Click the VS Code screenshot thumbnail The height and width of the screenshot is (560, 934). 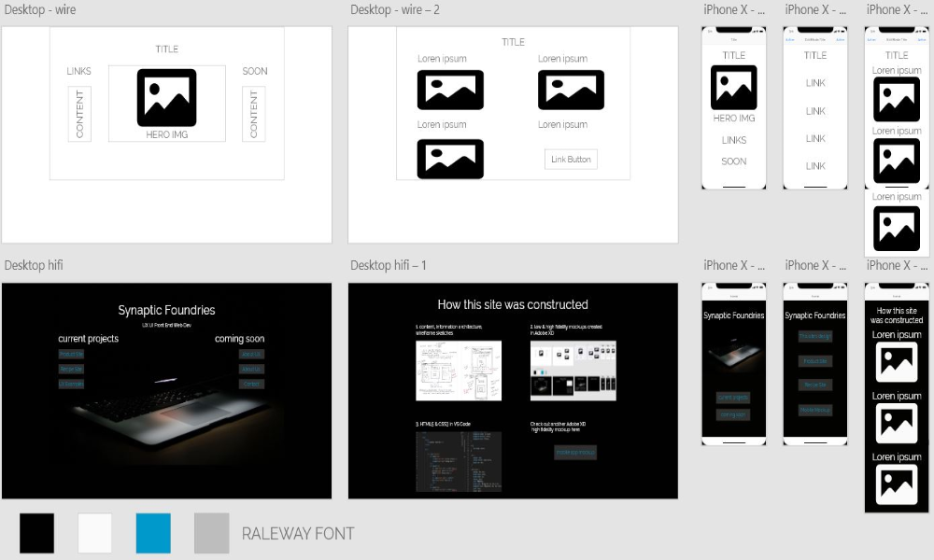tap(458, 461)
